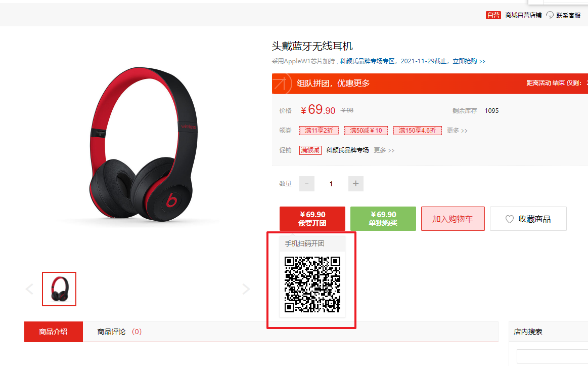
Task: Select the headphone thumbnail image
Action: (x=59, y=289)
